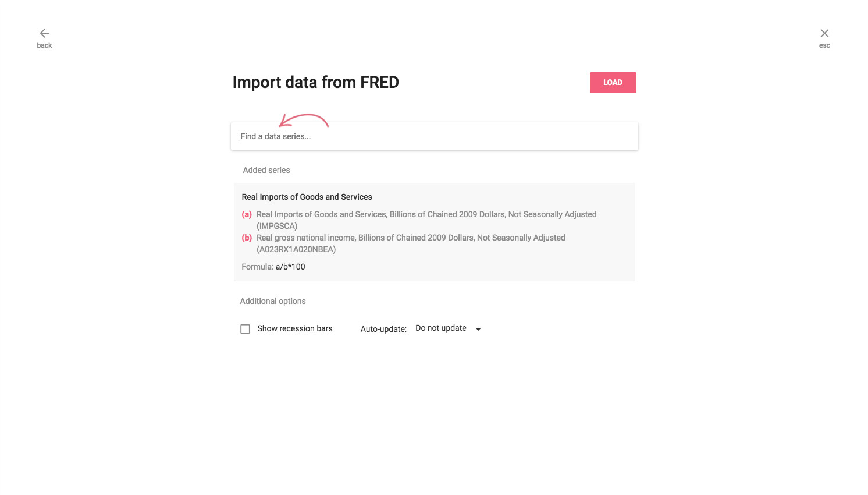Viewport: 868px width, 495px height.
Task: Close the dialog with the X icon
Action: tap(824, 33)
